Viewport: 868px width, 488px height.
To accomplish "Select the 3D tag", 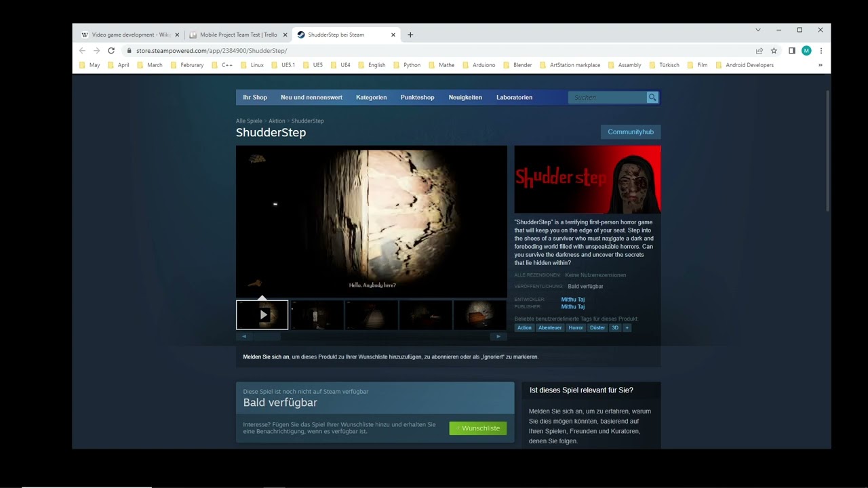I will click(x=615, y=328).
